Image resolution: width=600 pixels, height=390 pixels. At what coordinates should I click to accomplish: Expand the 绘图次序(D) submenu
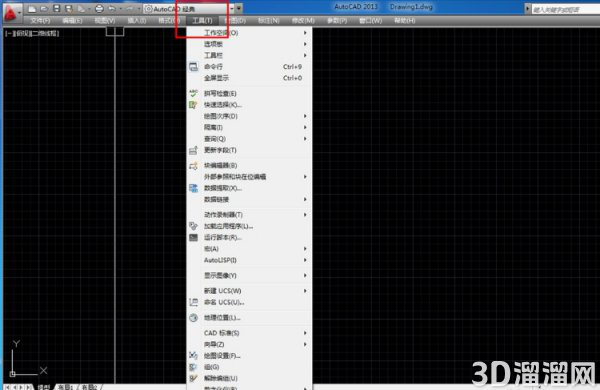[249, 116]
